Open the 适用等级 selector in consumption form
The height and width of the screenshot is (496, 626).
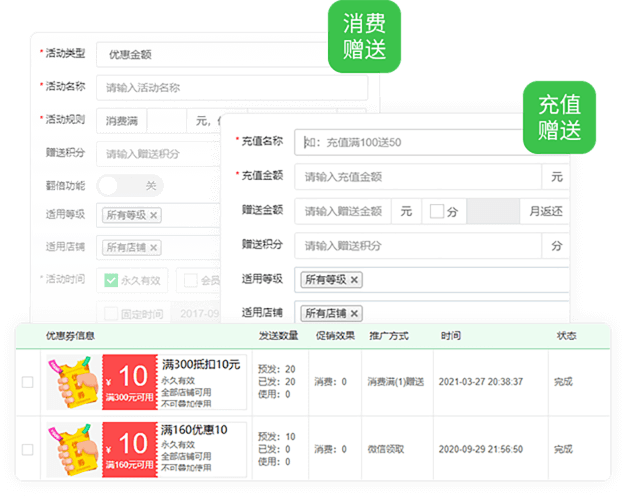pos(158,216)
